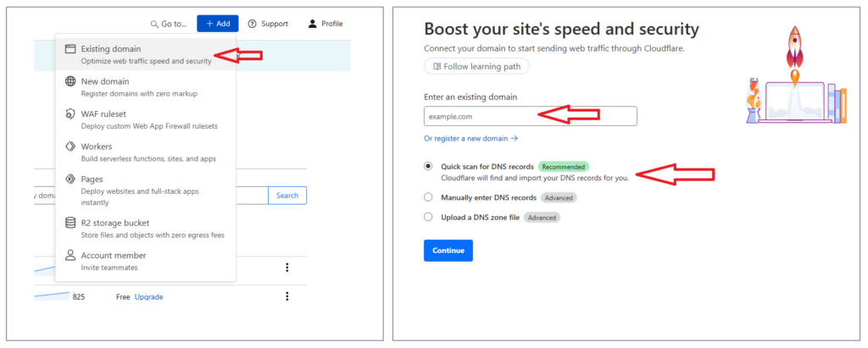This screenshot has height=348, width=868.
Task: Click the Workers icon in menu
Action: tap(70, 146)
